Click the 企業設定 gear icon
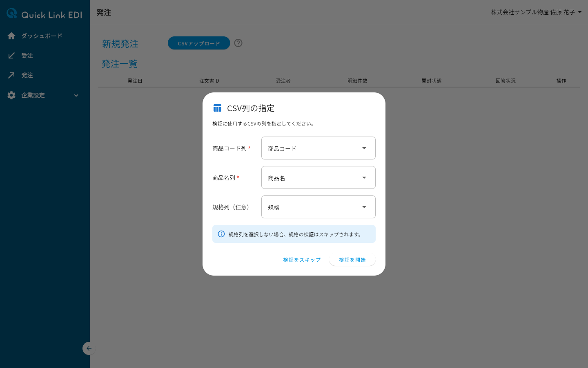The image size is (588, 368). point(11,95)
